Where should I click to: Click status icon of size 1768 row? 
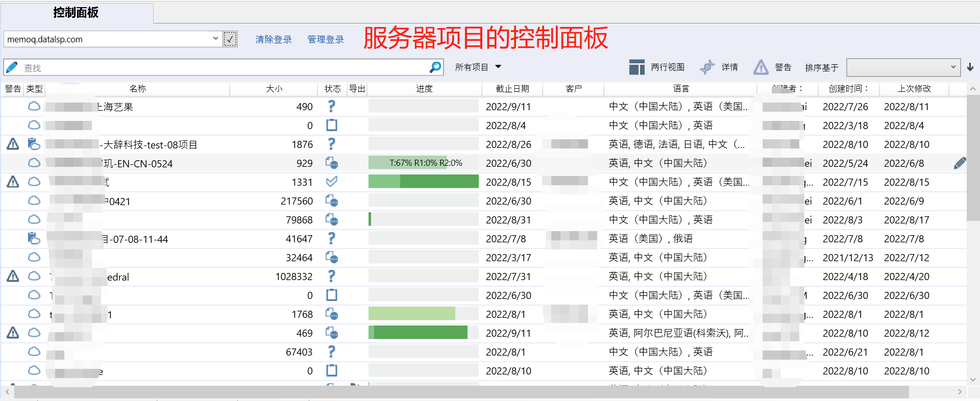click(332, 314)
